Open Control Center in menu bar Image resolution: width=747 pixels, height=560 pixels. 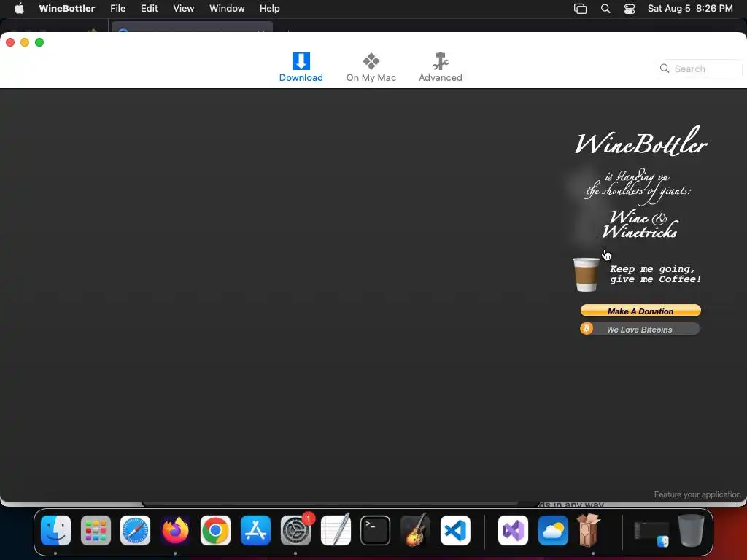[630, 9]
